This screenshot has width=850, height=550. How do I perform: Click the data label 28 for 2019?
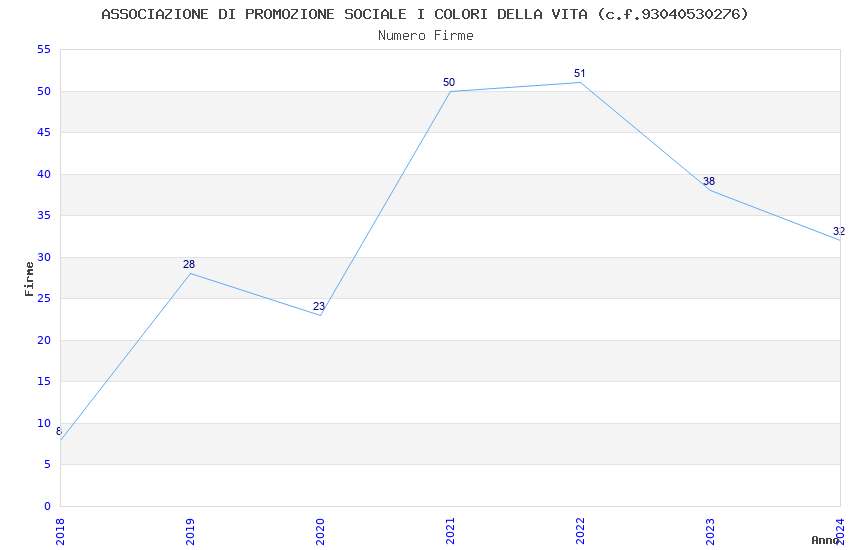189,264
